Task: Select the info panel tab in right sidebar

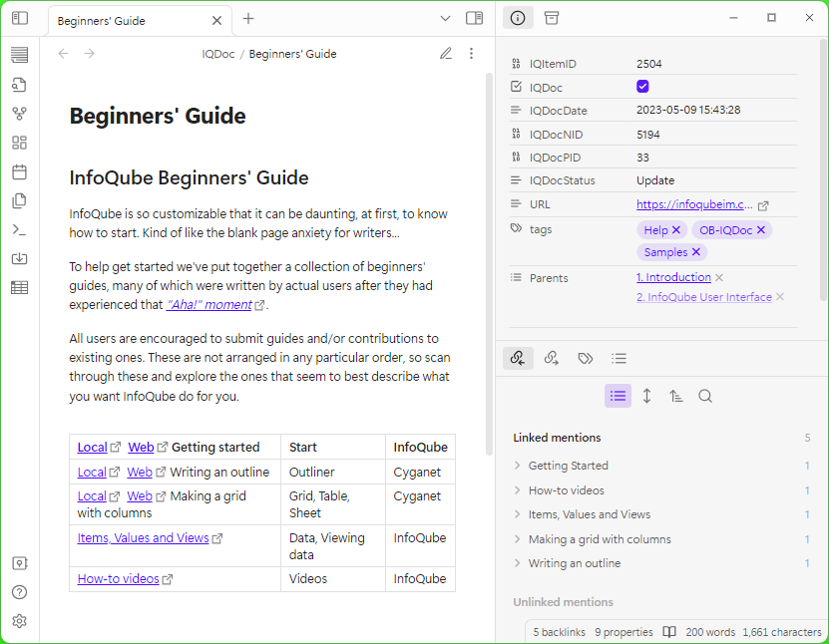Action: pyautogui.click(x=518, y=19)
